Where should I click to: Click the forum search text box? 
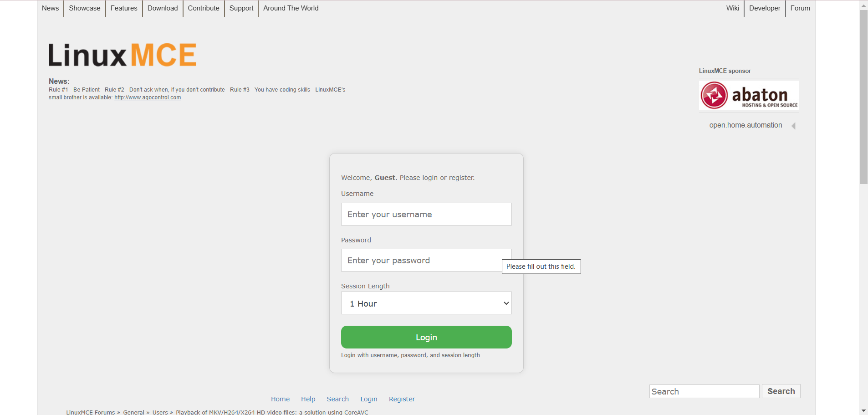click(704, 391)
